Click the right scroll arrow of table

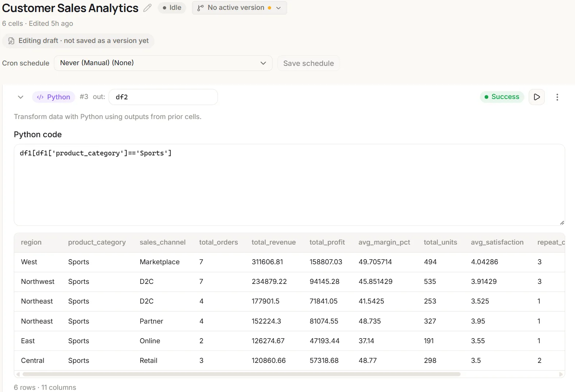(x=561, y=374)
